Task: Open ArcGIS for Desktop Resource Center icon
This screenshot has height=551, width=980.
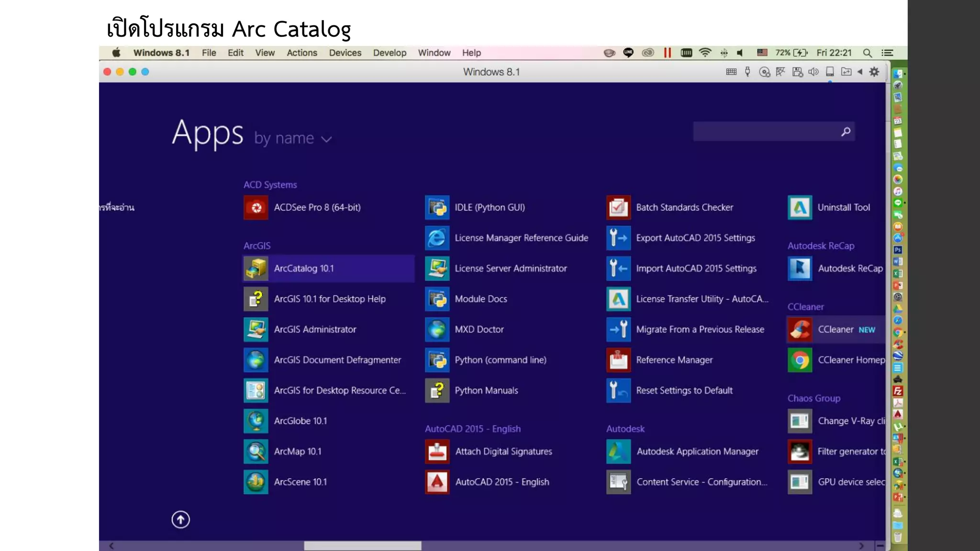Action: click(256, 391)
